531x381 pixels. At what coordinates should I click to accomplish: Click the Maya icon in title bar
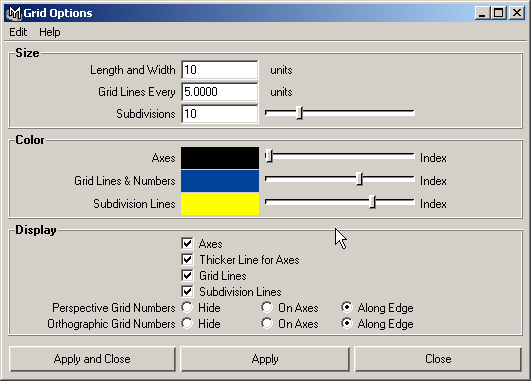click(14, 13)
